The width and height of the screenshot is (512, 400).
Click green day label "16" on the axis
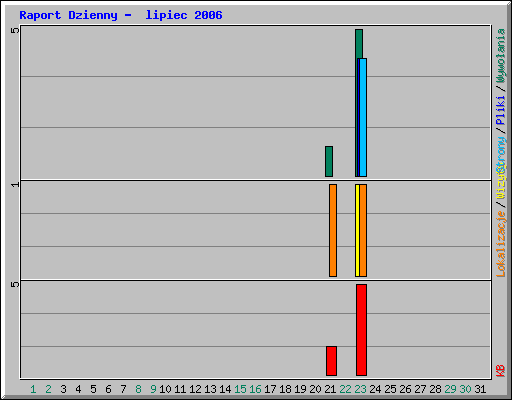tap(255, 389)
